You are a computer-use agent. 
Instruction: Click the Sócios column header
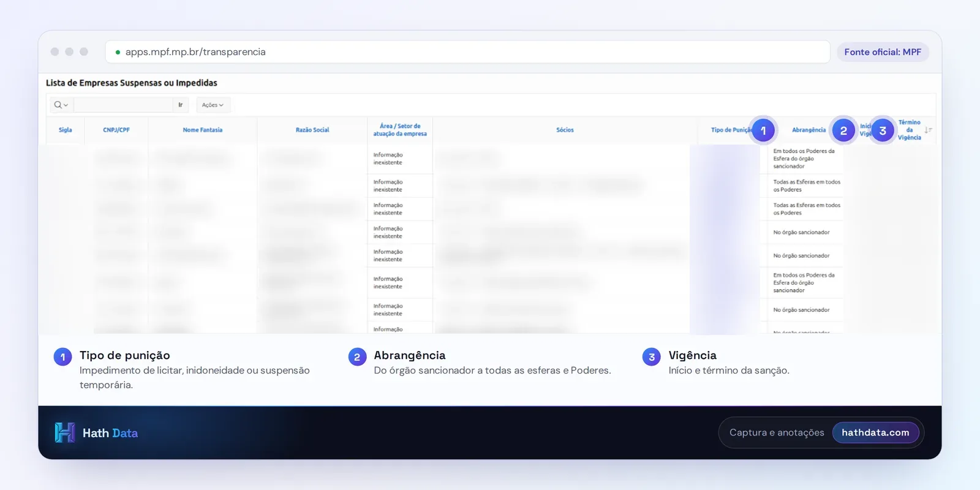(x=565, y=130)
